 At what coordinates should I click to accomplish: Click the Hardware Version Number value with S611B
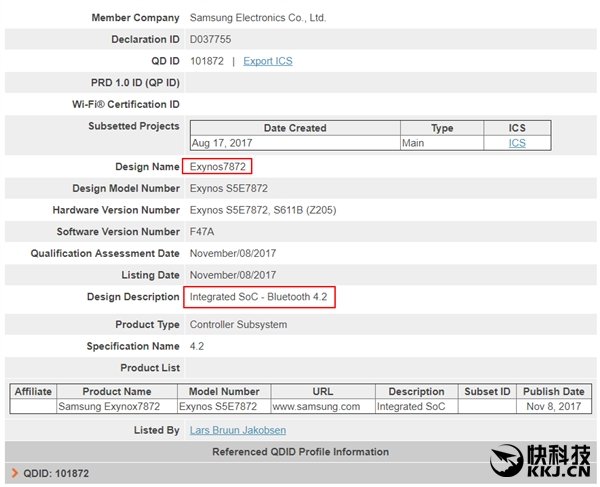[x=263, y=210]
